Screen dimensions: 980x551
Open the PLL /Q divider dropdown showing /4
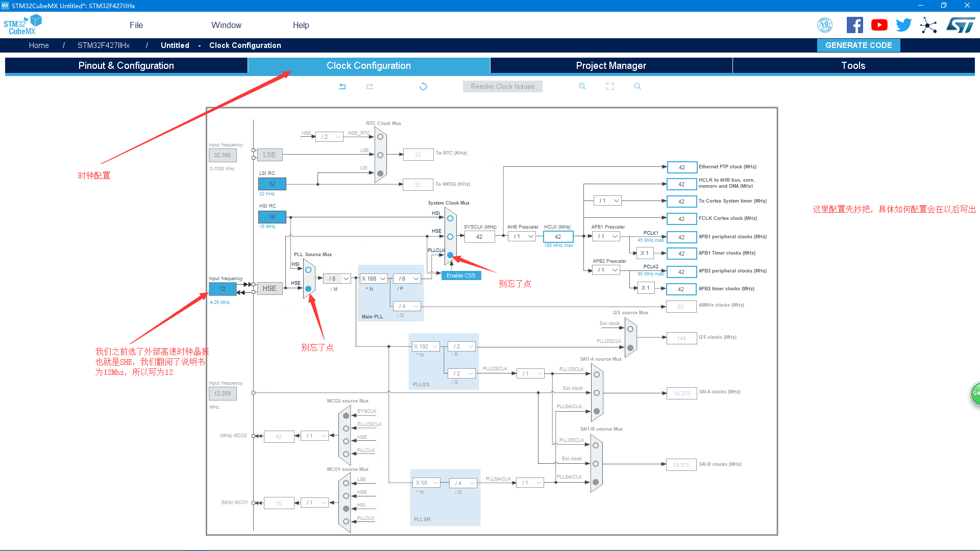coord(407,306)
